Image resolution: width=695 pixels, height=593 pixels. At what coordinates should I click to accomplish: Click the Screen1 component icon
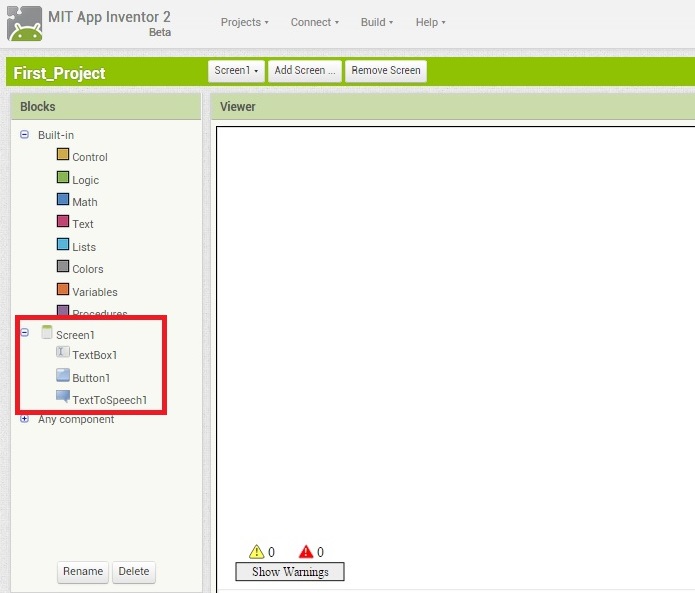(47, 332)
